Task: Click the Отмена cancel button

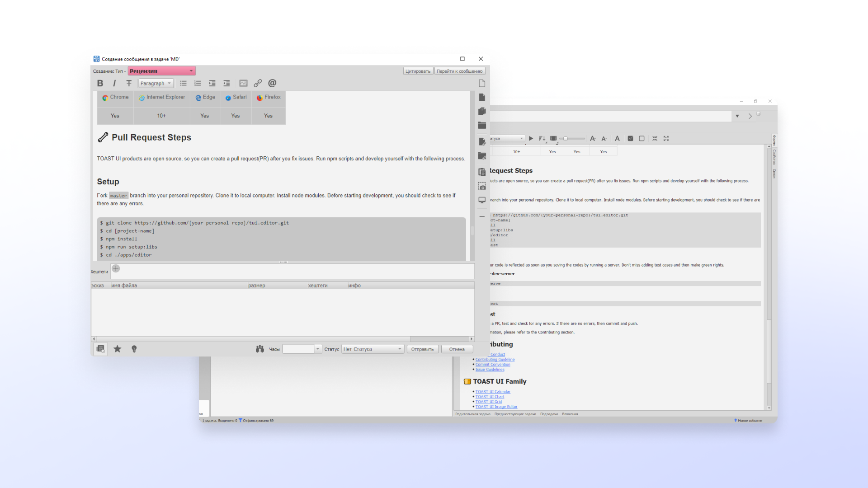Action: click(457, 349)
